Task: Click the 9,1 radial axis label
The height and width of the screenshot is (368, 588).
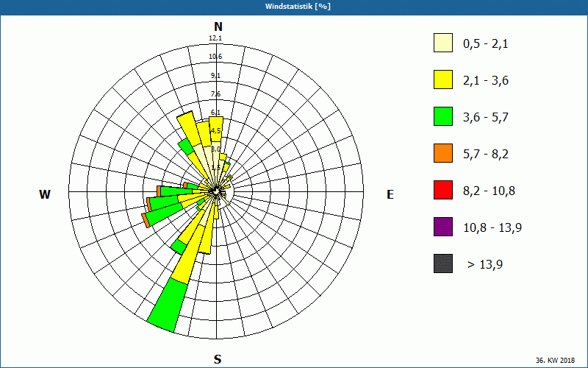Action: coord(215,76)
